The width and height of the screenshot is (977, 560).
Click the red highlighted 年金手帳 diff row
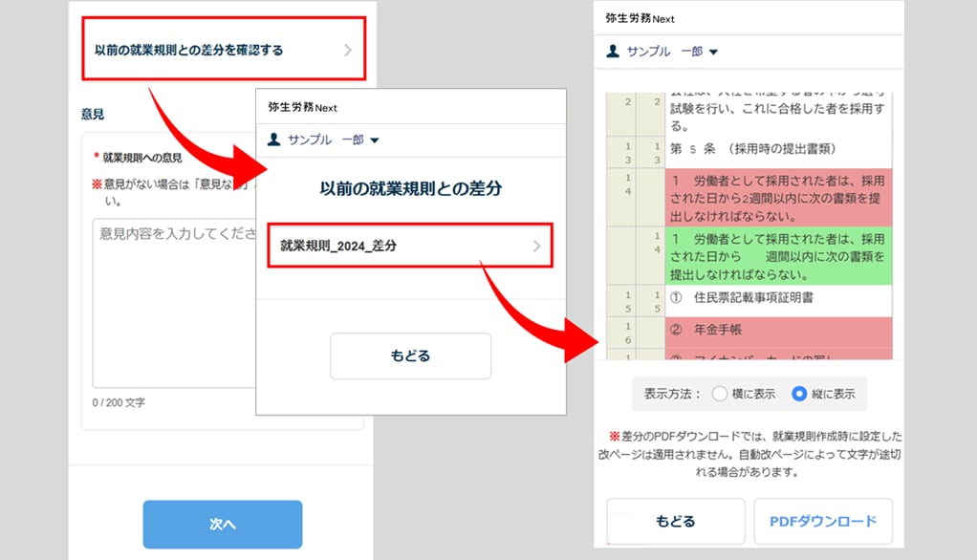pos(778,330)
